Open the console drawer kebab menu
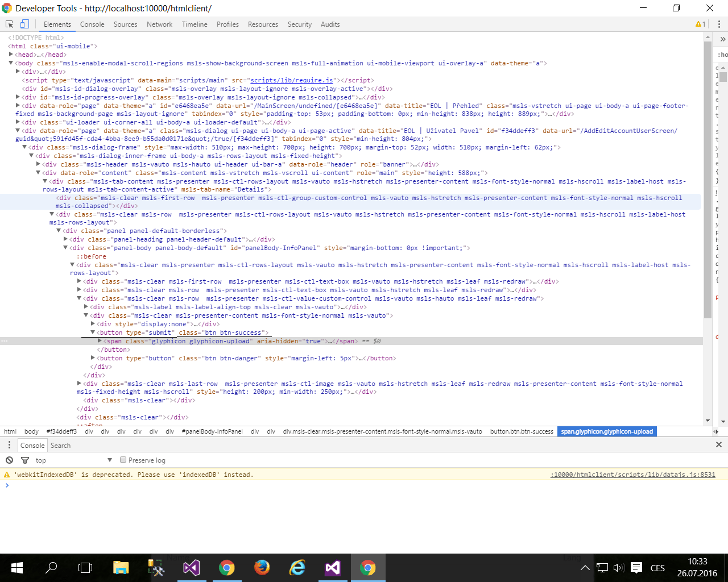Viewport: 728px width, 582px height. tap(9, 445)
